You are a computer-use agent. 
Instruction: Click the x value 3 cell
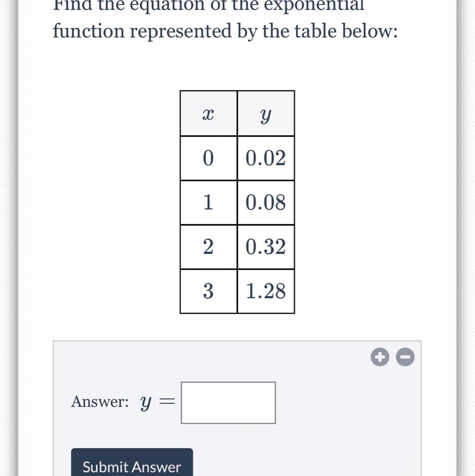click(x=209, y=291)
